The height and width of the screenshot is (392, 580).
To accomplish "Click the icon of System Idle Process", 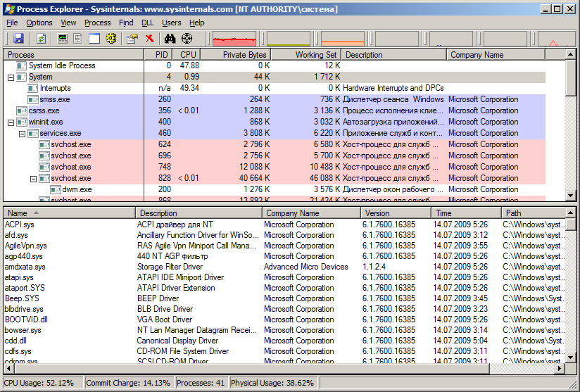I will point(21,66).
